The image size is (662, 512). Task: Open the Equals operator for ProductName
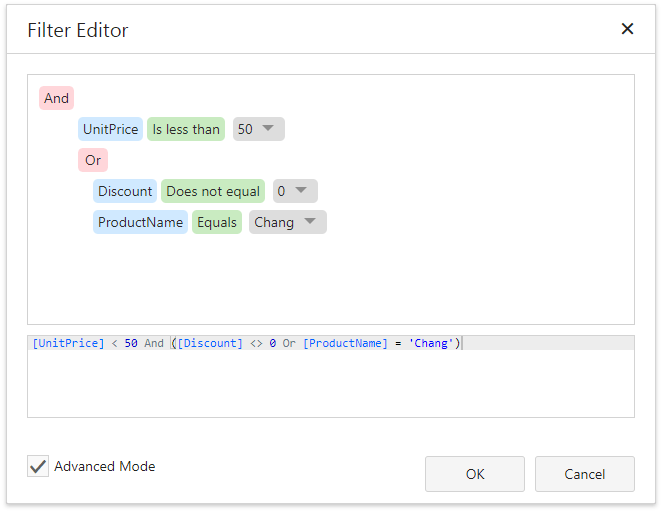click(x=217, y=222)
